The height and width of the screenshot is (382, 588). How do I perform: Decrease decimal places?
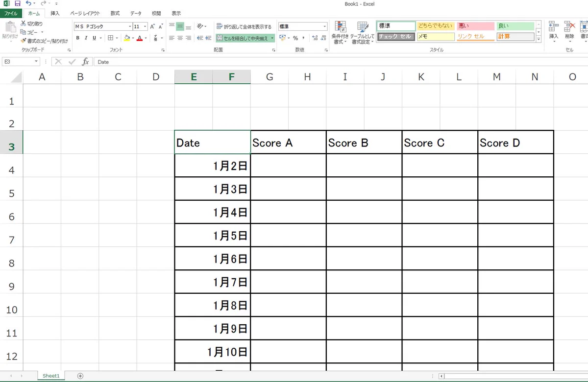coord(324,38)
